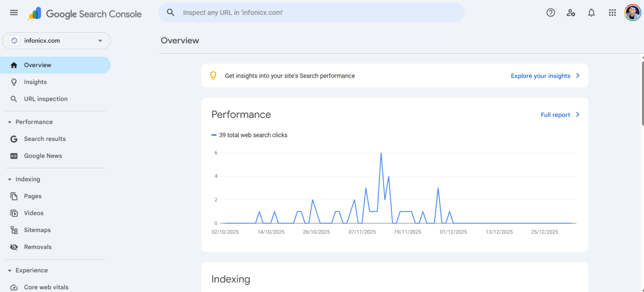Open the Removals page
This screenshot has width=644, height=292.
[38, 247]
